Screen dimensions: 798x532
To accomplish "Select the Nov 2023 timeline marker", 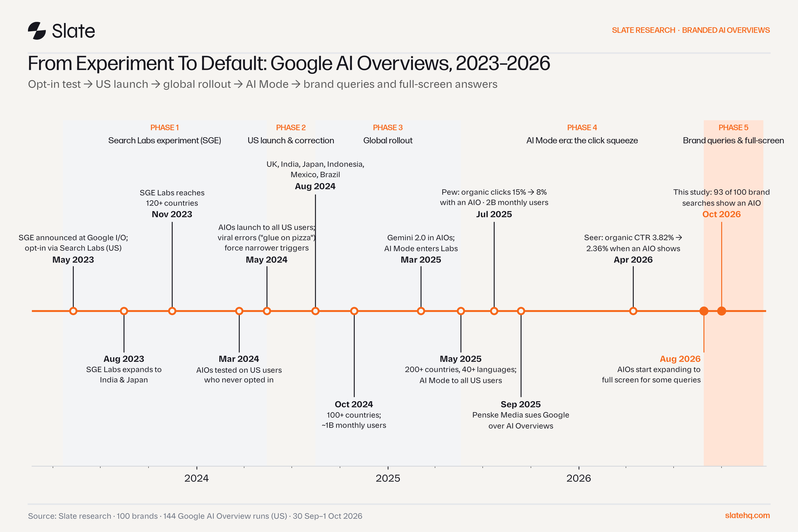I will (x=172, y=311).
